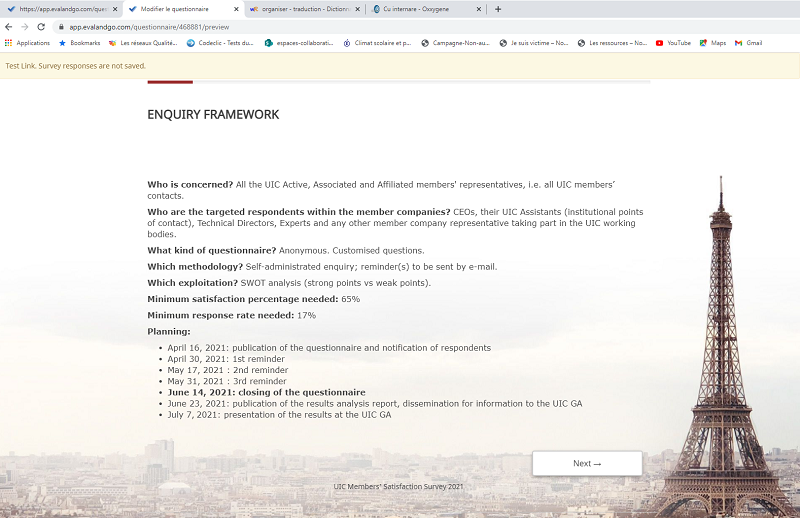Screen dimensions: 800x518
Task: Open the 'Je suis victime' bookmark
Action: click(x=534, y=43)
